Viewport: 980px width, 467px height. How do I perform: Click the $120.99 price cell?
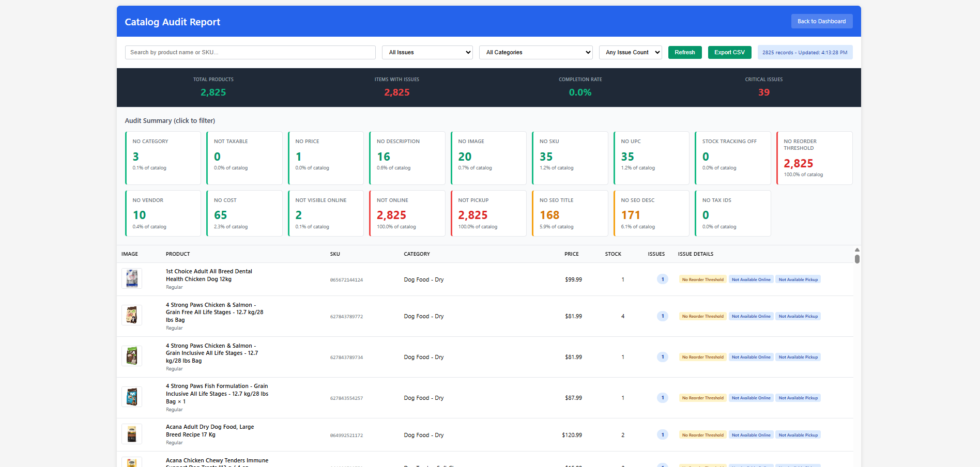point(572,435)
